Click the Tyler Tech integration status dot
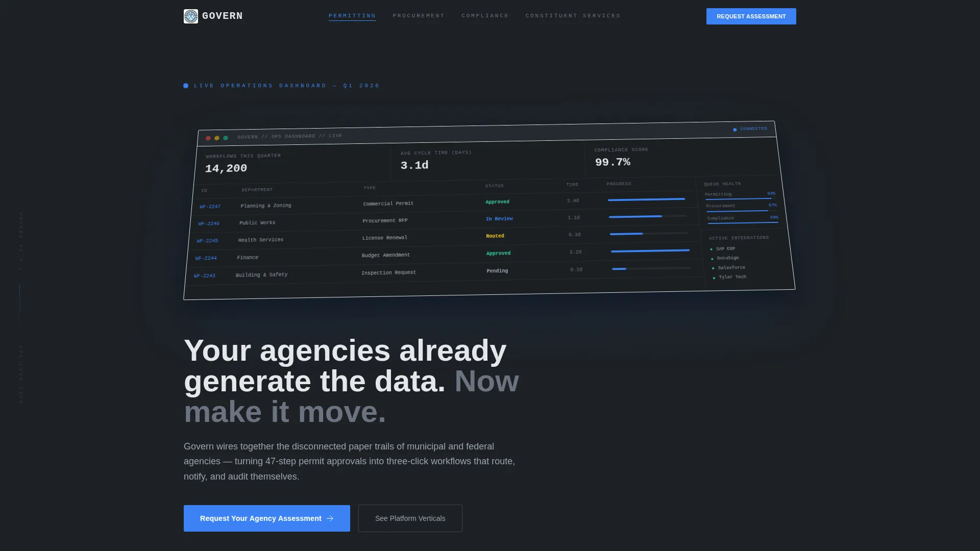This screenshot has width=980, height=551. pos(714,278)
